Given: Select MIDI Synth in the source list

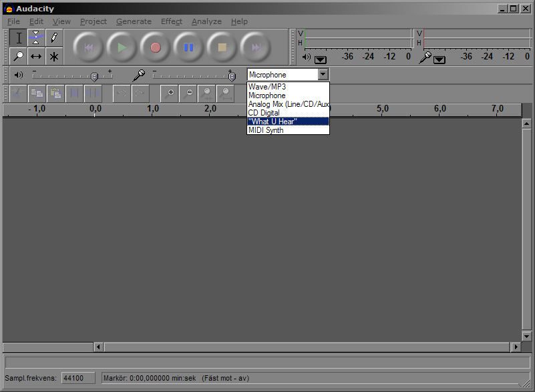Looking at the screenshot, I should (288, 130).
